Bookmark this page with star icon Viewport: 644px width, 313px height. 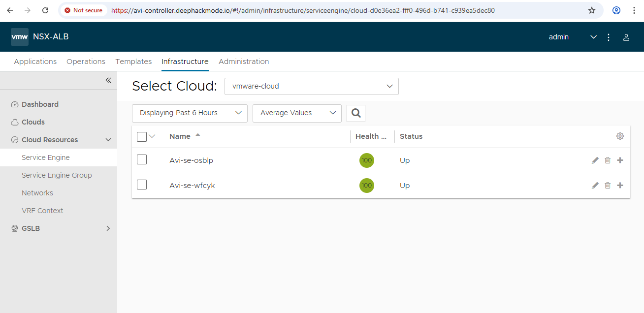[592, 10]
